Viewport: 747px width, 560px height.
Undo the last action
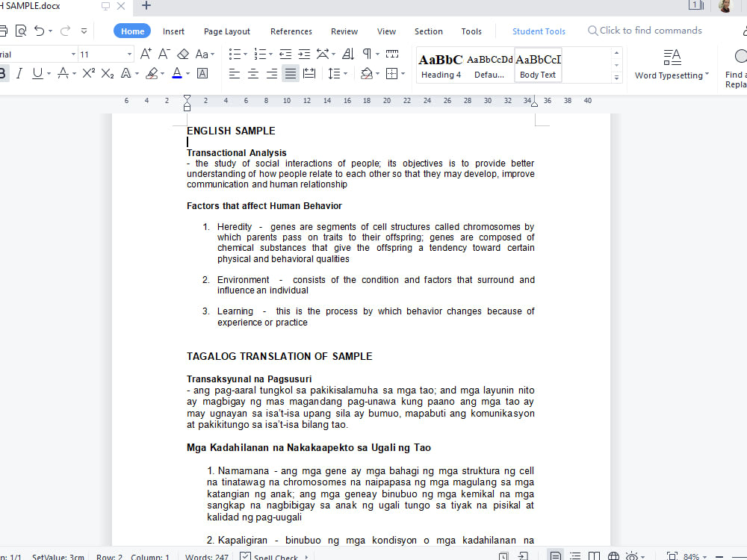pyautogui.click(x=40, y=31)
